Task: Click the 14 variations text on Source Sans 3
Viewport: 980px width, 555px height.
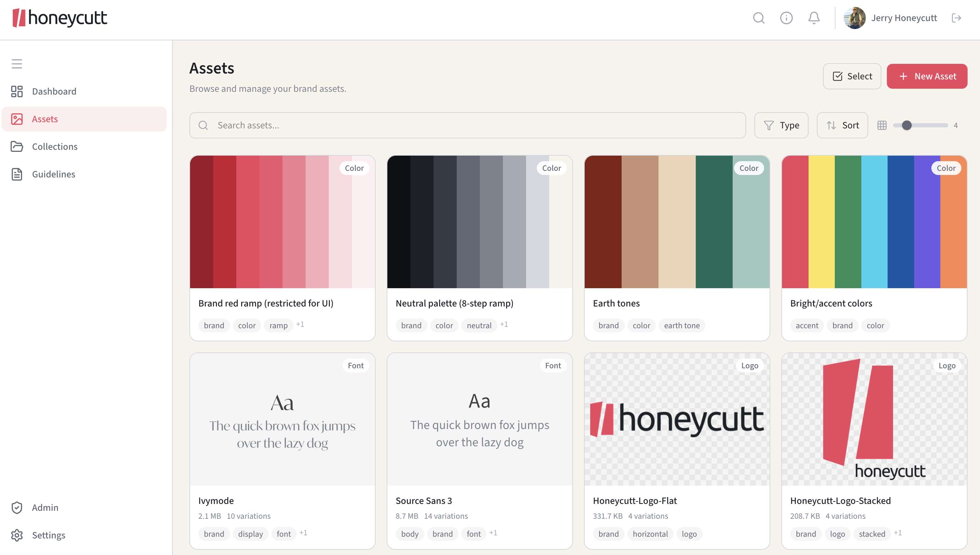Action: coord(446,516)
